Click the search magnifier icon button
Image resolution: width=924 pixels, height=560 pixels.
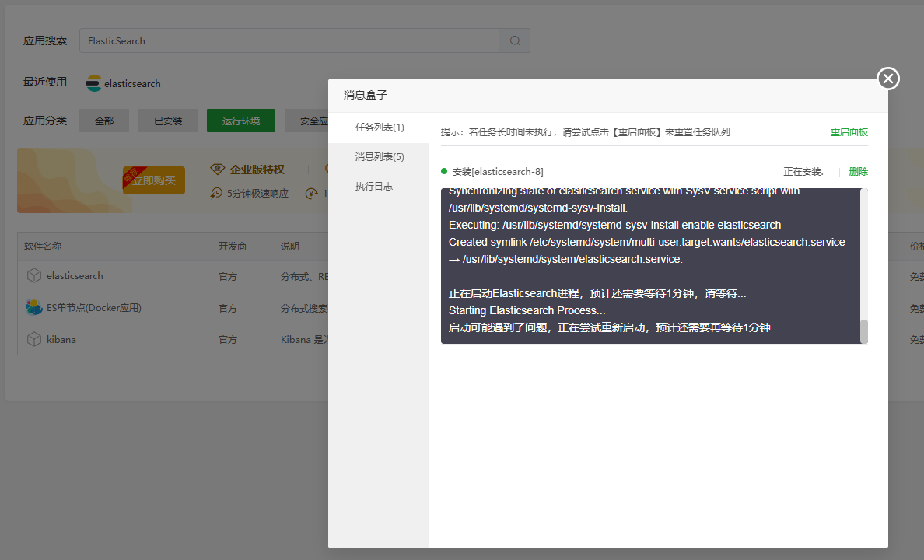click(514, 40)
